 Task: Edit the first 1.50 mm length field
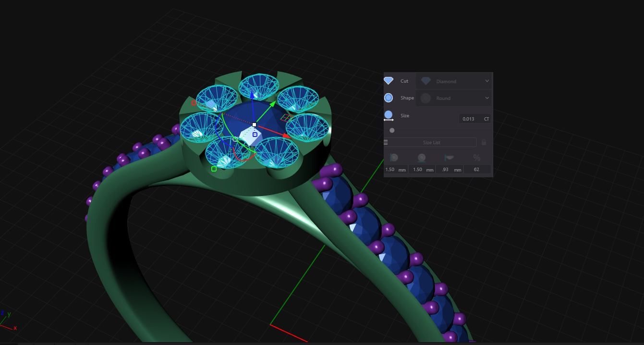pos(396,169)
